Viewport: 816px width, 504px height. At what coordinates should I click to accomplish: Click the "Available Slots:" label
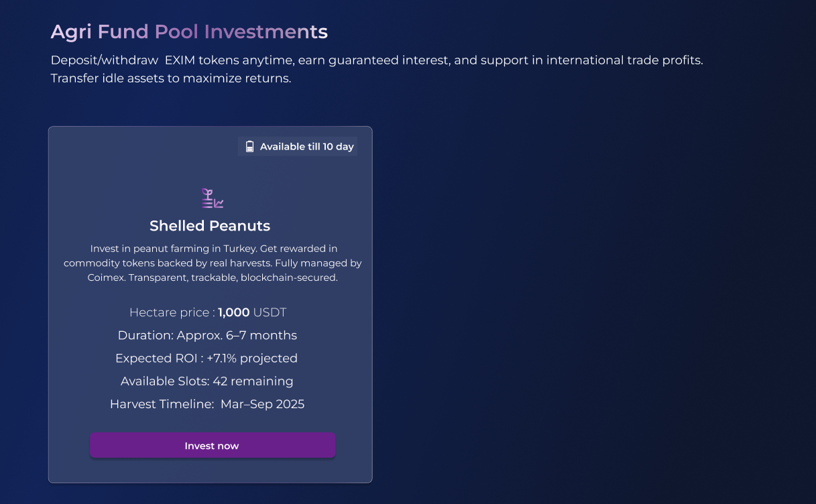point(165,381)
